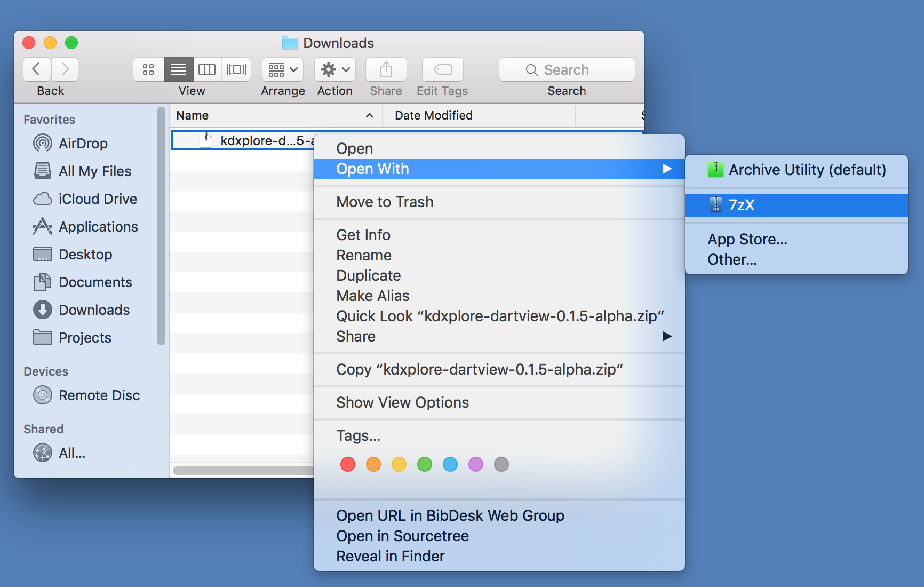Click the Edit Tags toolbar button
924x587 pixels.
point(443,69)
